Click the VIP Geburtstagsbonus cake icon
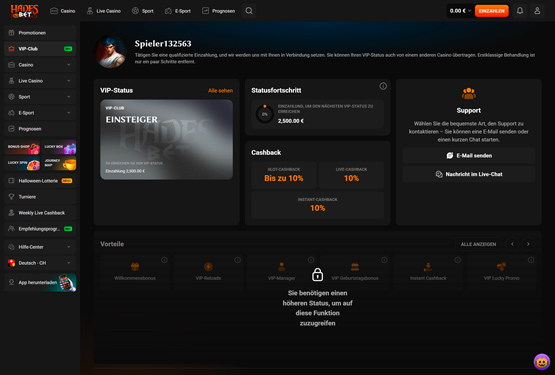Screen dimensions: 555x375 [355, 266]
